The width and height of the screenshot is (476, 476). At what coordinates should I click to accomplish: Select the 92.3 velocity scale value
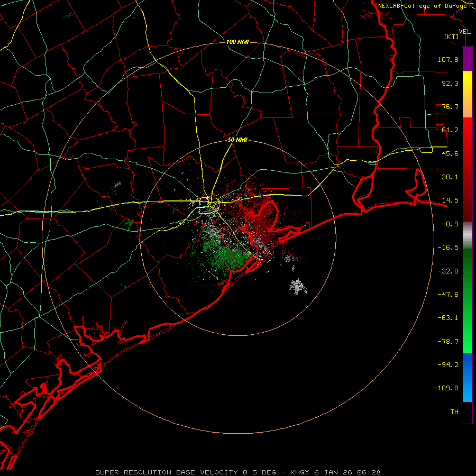click(450, 83)
